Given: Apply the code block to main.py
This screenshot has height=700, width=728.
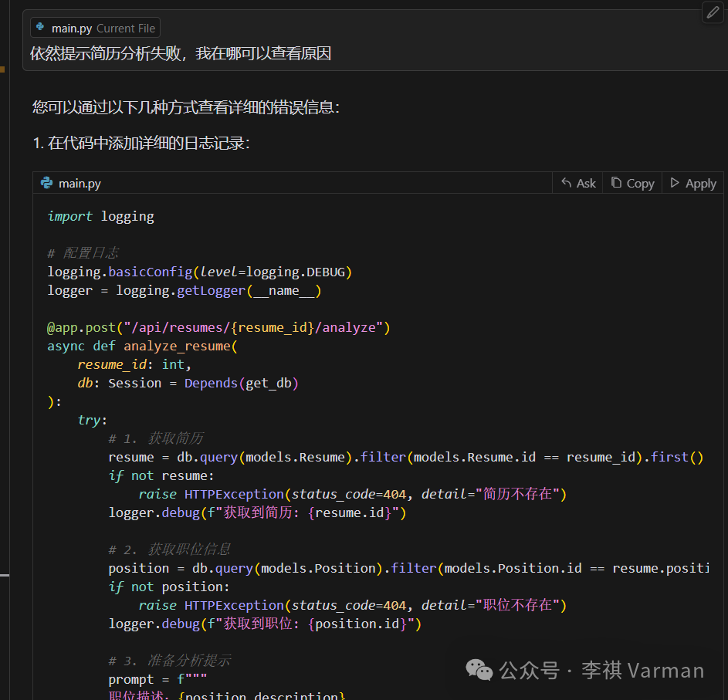Looking at the screenshot, I should [692, 184].
